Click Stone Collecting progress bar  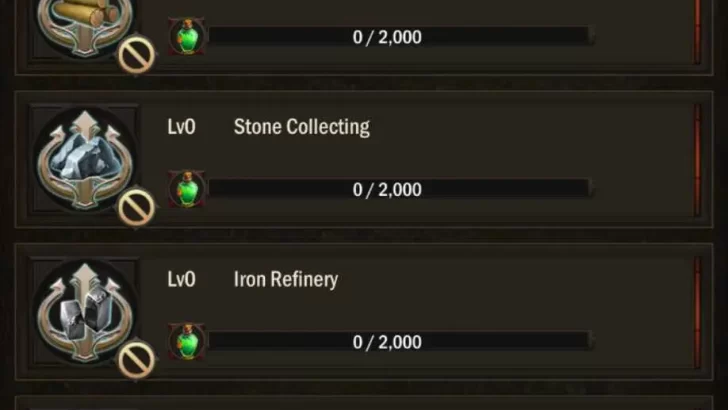(398, 189)
